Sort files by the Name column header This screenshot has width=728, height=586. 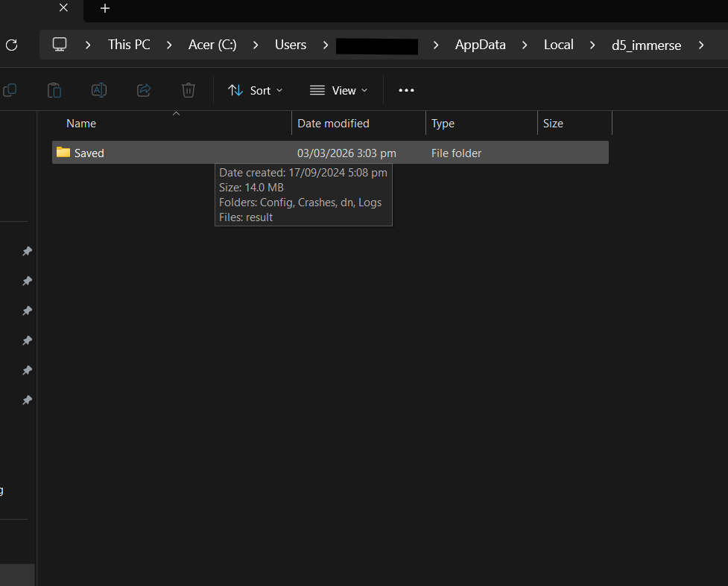coord(81,124)
